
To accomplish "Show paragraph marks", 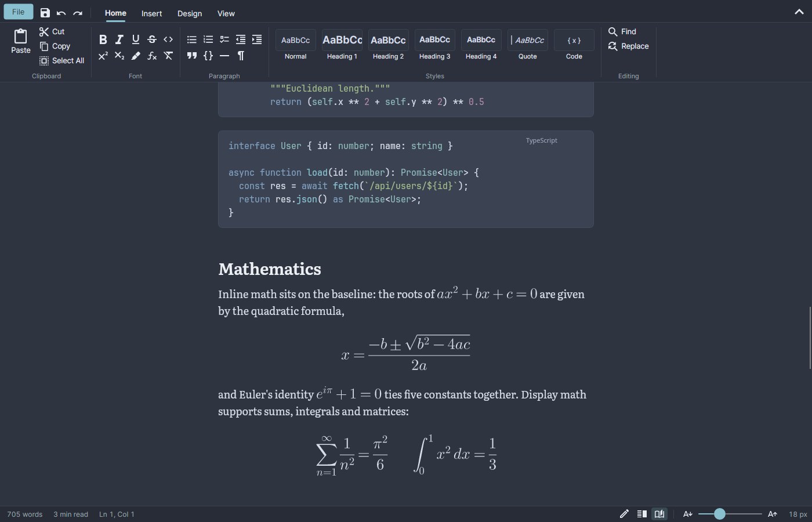I will 241,56.
